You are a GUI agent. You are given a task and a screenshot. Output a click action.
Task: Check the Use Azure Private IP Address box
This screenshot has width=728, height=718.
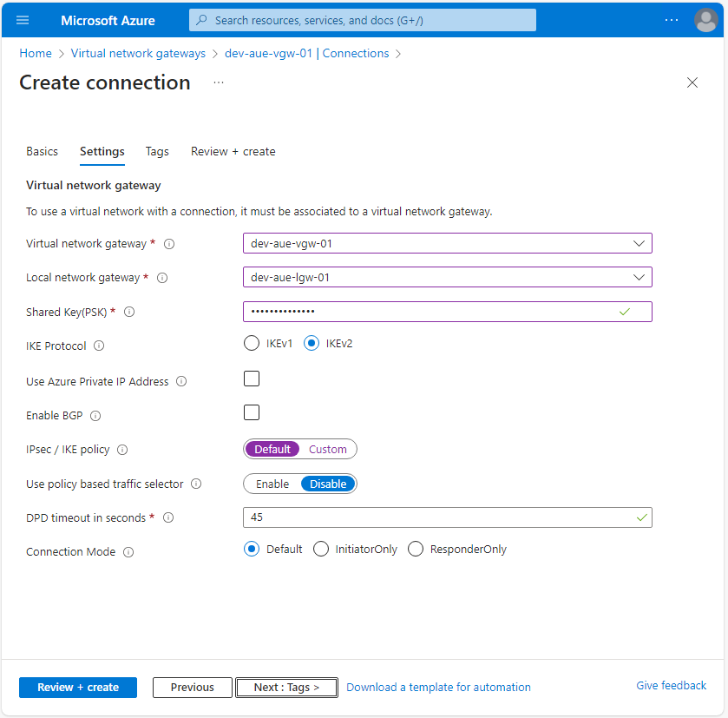251,379
